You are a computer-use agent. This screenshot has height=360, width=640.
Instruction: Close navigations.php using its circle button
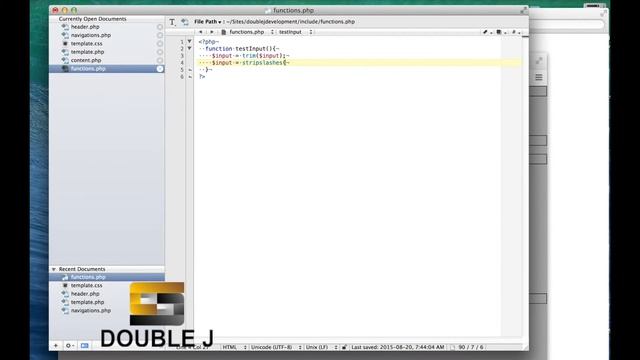(160, 36)
